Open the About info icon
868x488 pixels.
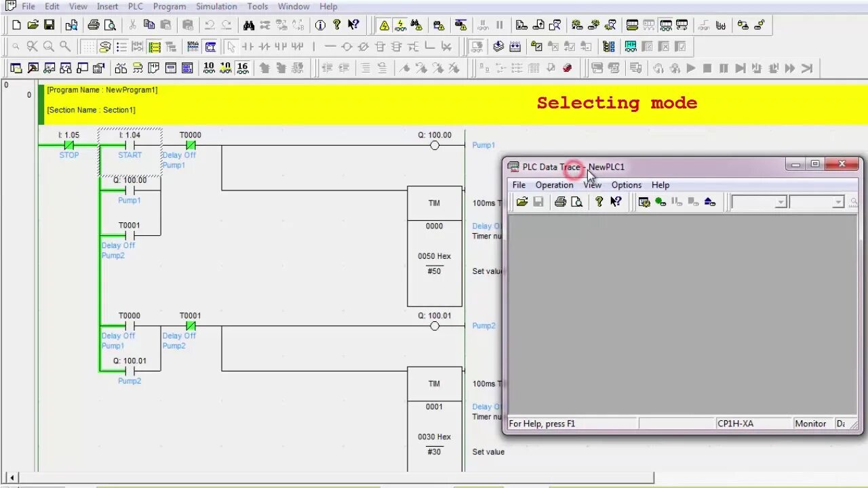320,25
